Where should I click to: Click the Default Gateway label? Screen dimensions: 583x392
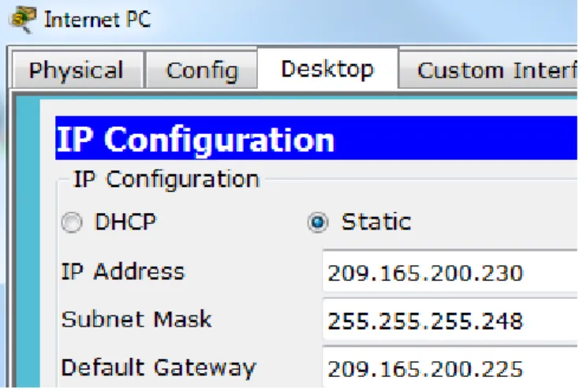pos(159,368)
